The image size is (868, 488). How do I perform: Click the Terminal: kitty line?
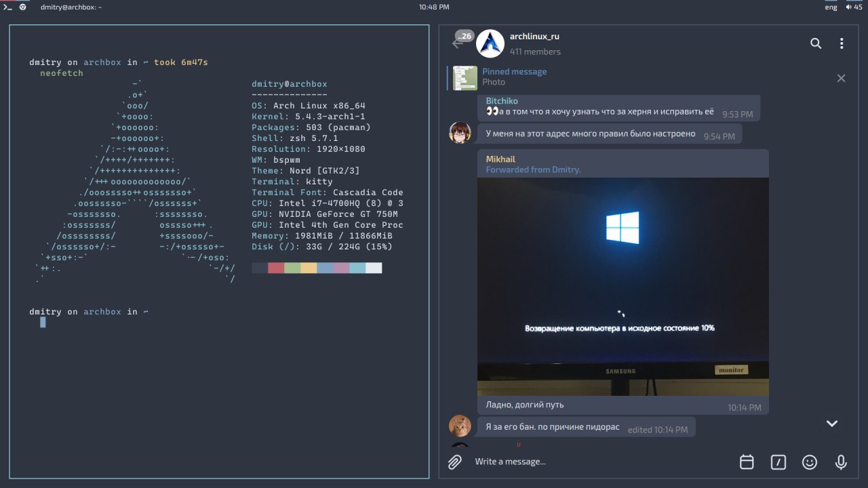[292, 182]
